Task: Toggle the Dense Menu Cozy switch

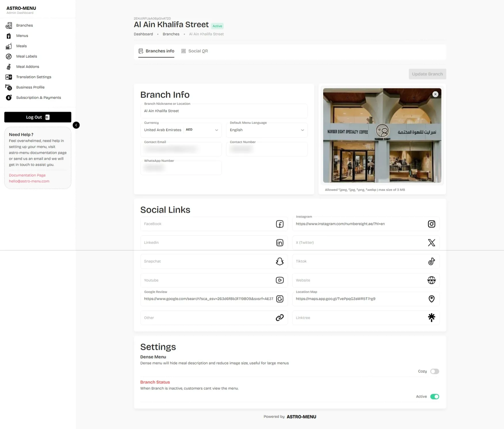Action: point(435,371)
